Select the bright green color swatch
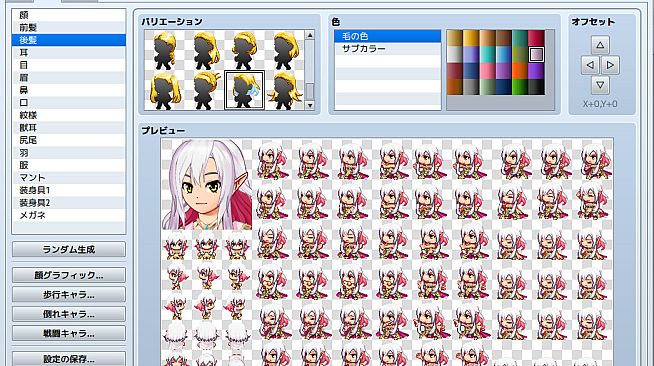Viewport: 654px width, 366px height. click(520, 87)
